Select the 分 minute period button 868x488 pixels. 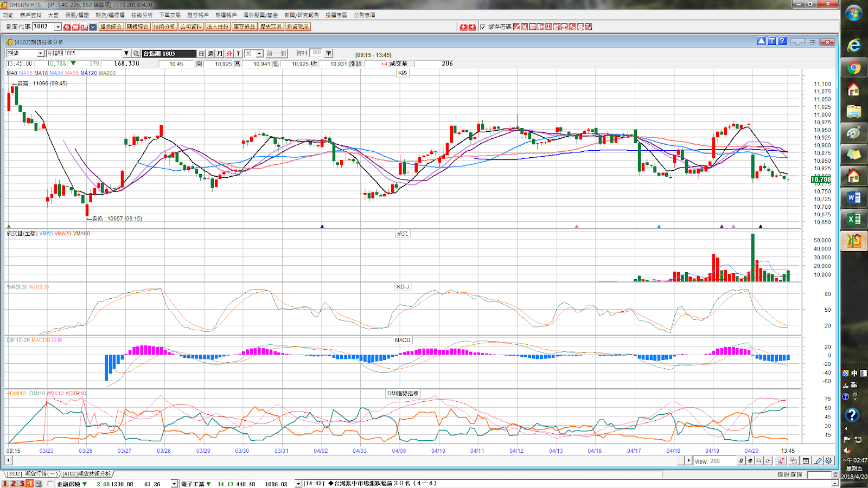[x=229, y=54]
